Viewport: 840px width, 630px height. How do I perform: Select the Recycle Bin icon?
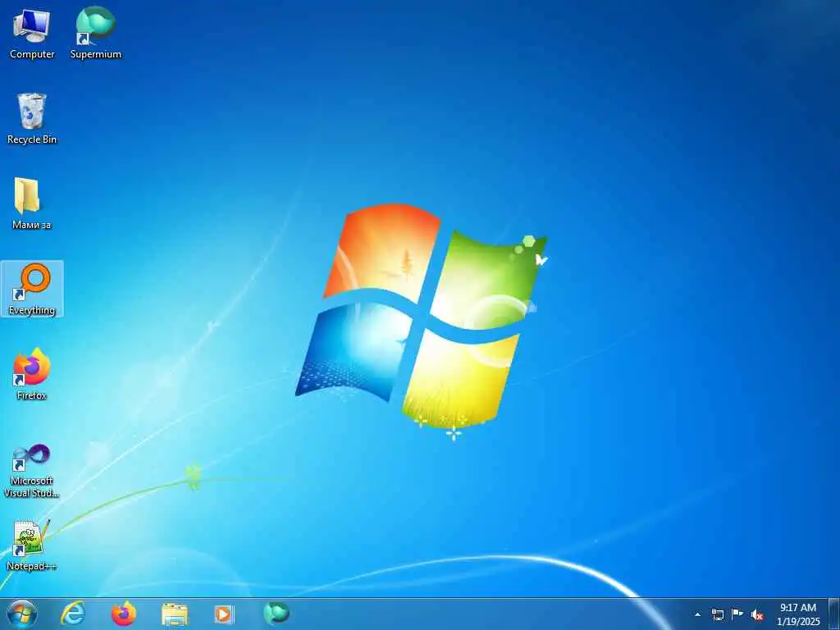tap(32, 118)
